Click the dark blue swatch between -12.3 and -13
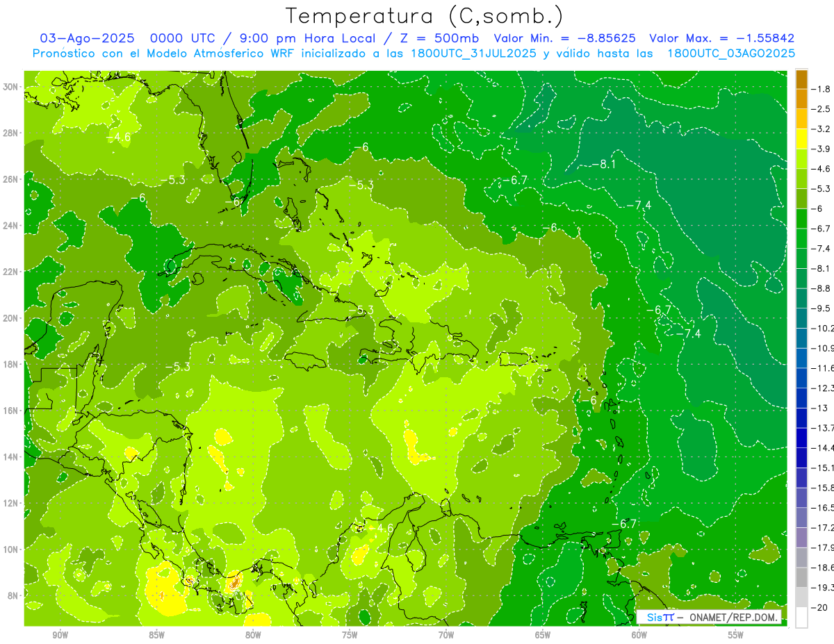This screenshot has height=644, width=834. [801, 398]
